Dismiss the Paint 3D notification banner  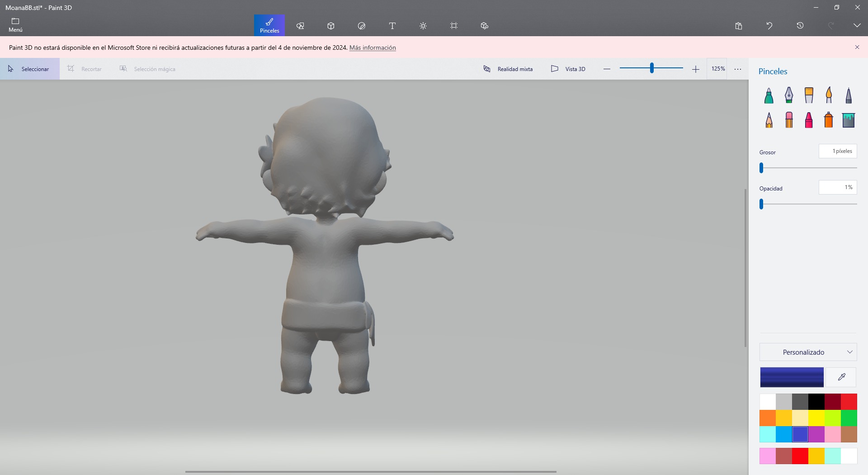pyautogui.click(x=857, y=47)
